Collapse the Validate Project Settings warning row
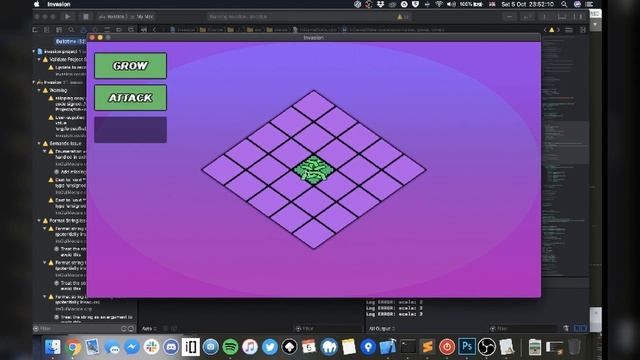Viewport: 640px width, 360px height. click(x=39, y=60)
